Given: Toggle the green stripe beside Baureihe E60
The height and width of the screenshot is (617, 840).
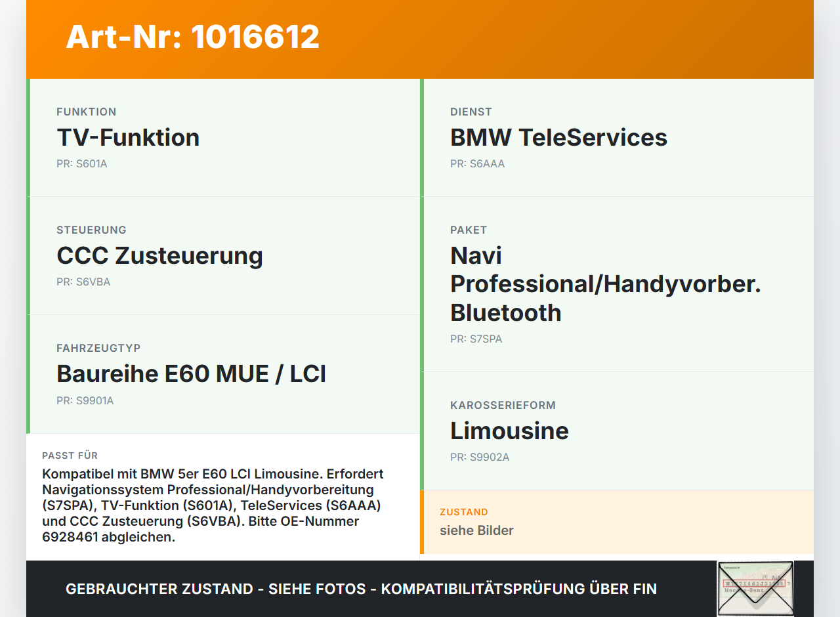Looking at the screenshot, I should coord(28,373).
